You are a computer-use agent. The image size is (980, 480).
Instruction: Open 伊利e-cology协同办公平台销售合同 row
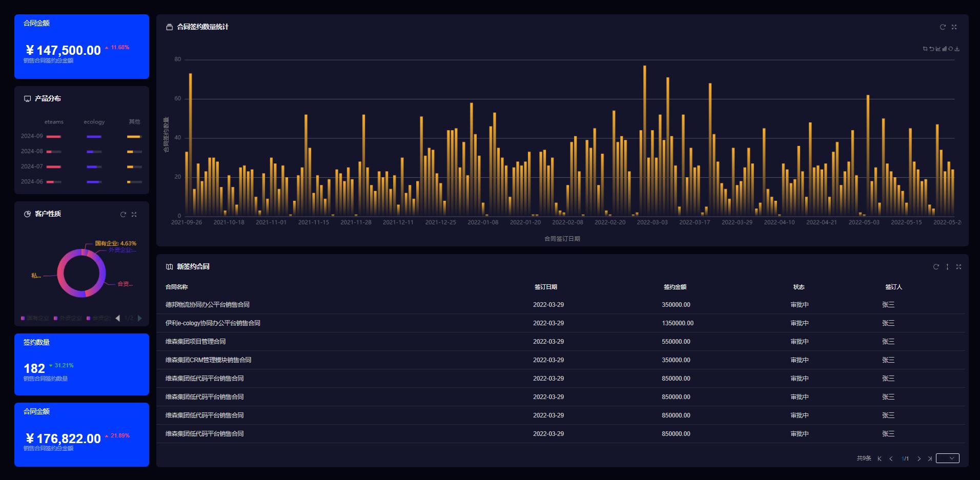click(561, 323)
